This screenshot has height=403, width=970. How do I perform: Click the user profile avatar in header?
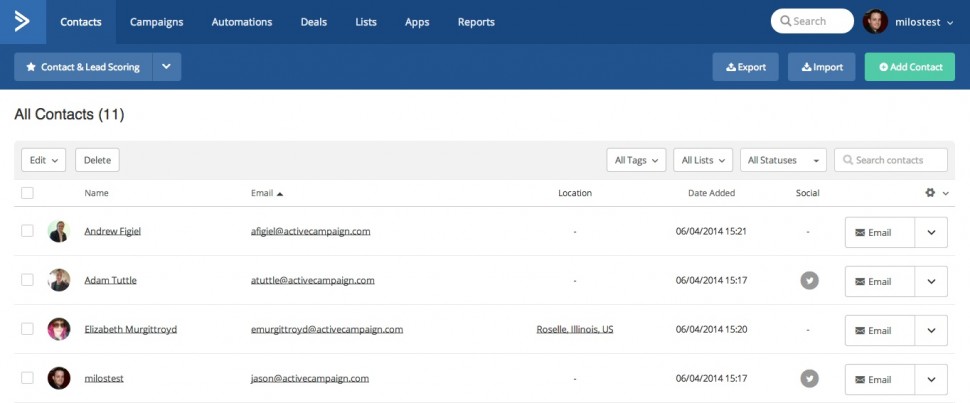(875, 21)
